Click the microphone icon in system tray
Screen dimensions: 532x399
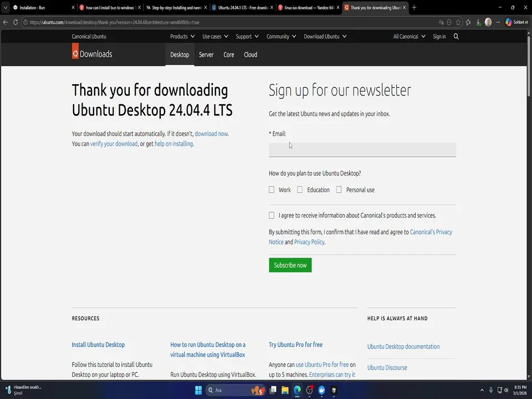tap(490, 390)
